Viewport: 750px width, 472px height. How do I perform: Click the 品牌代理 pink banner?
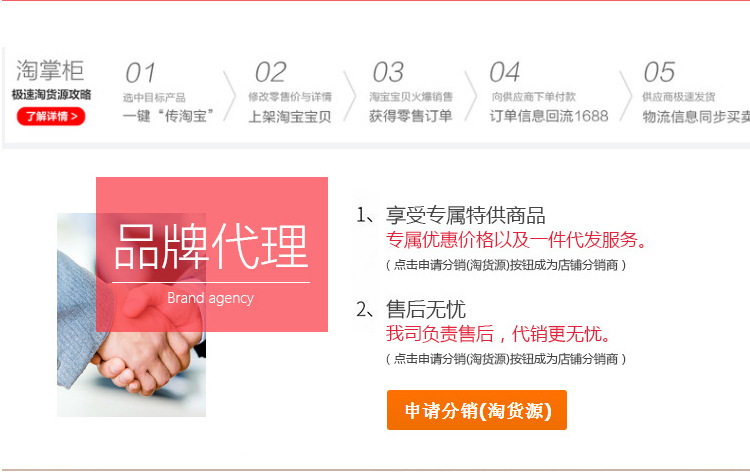pos(212,254)
